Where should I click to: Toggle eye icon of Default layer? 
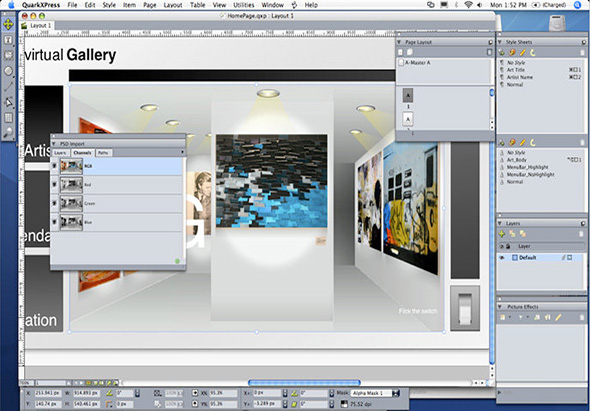pos(502,258)
